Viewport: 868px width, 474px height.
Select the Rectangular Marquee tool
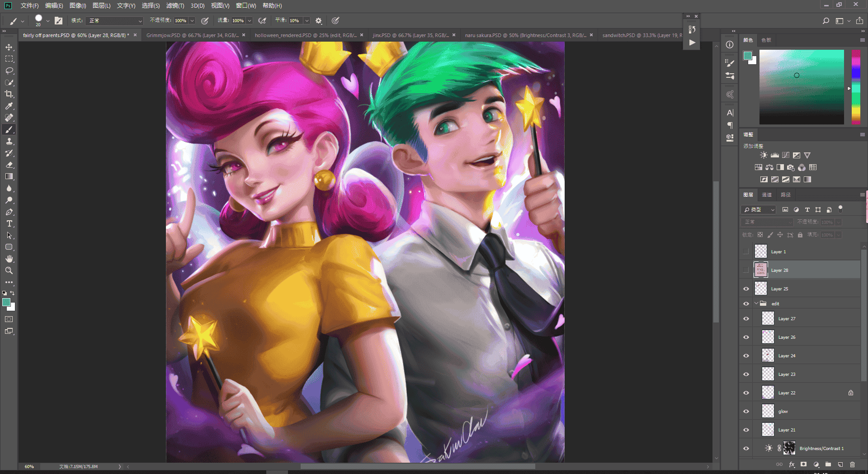[x=9, y=59]
